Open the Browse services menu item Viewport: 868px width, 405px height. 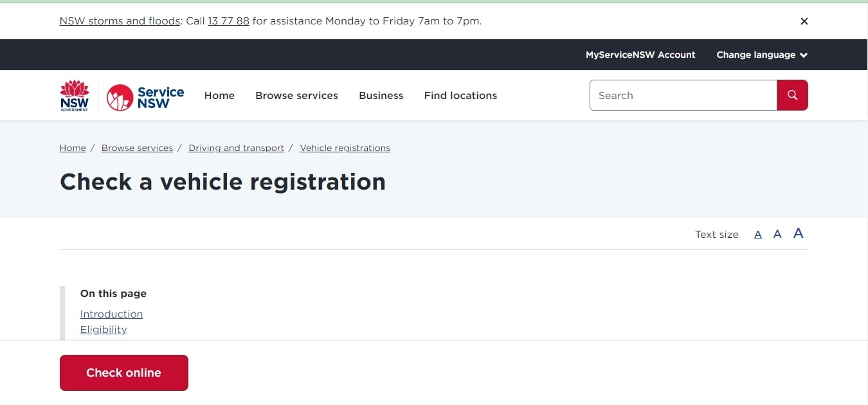(296, 95)
